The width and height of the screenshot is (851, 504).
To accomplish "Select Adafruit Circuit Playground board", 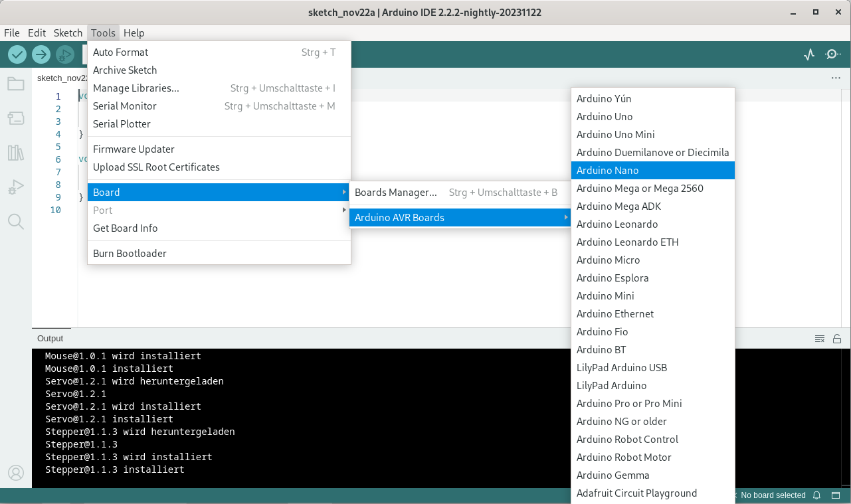I will pyautogui.click(x=653, y=493).
